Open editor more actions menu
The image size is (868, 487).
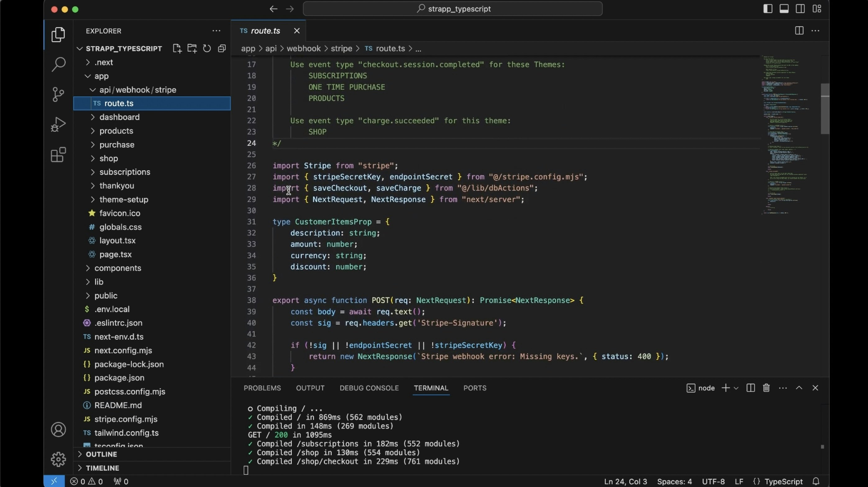click(x=815, y=31)
